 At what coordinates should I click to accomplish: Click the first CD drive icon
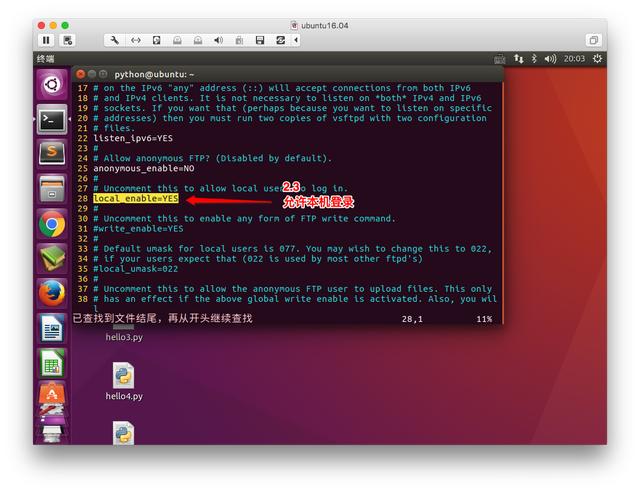tap(177, 40)
